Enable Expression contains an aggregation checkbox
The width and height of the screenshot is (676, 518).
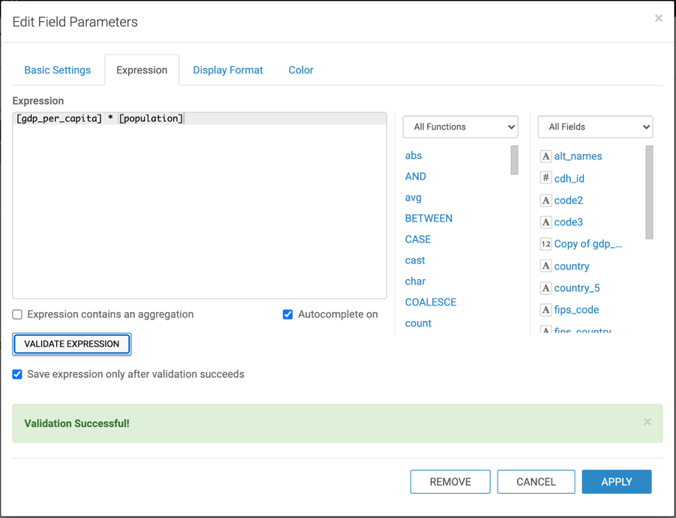tap(18, 314)
